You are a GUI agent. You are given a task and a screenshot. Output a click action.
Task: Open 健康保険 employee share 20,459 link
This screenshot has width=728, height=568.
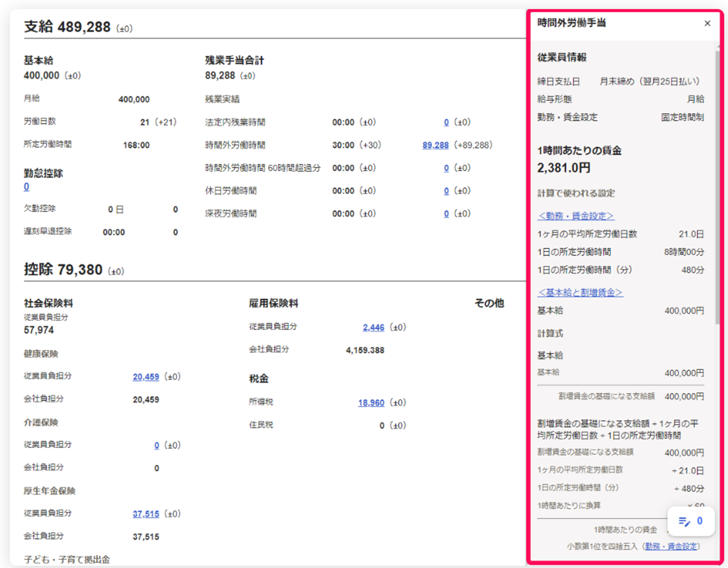(x=146, y=377)
